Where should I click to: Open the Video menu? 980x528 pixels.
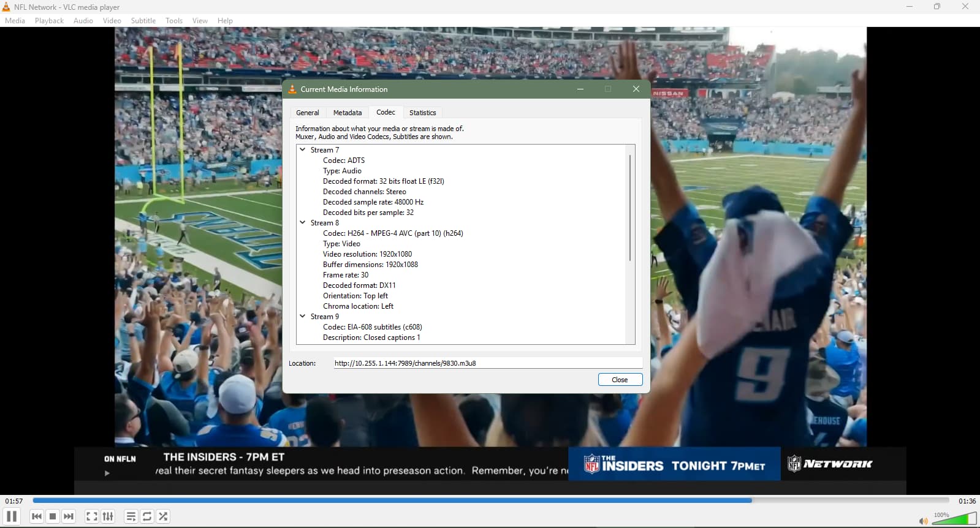click(112, 21)
